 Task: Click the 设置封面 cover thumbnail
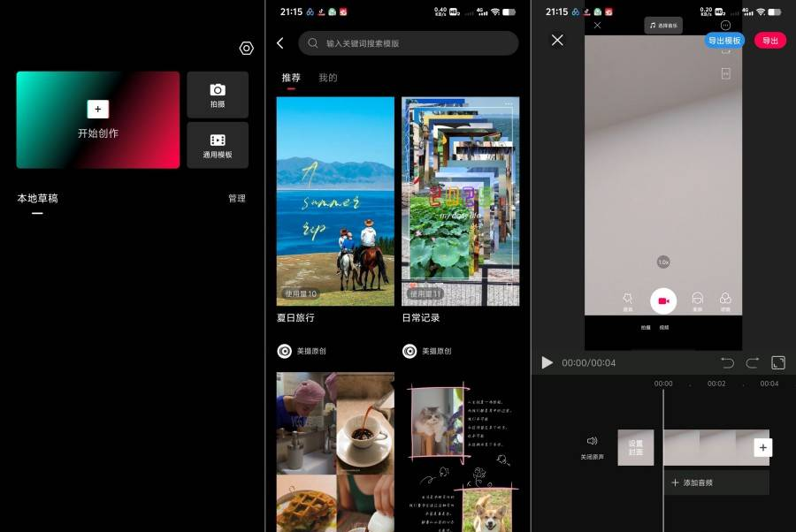pyautogui.click(x=636, y=447)
